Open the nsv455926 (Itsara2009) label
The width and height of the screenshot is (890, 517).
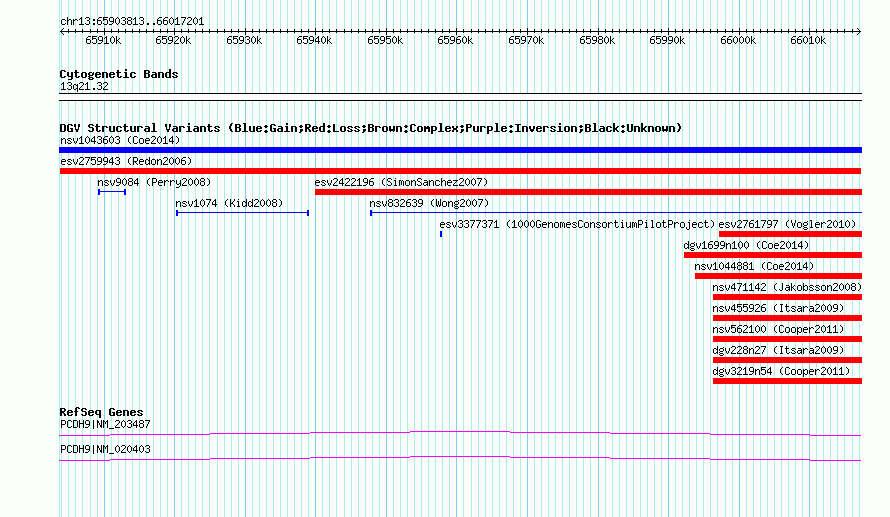(778, 308)
